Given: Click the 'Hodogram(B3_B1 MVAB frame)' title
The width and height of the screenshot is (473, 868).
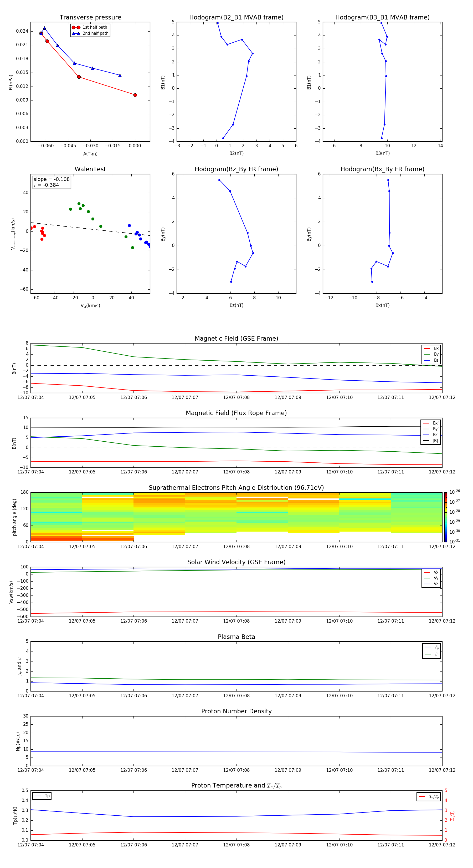Looking at the screenshot, I should tap(382, 17).
